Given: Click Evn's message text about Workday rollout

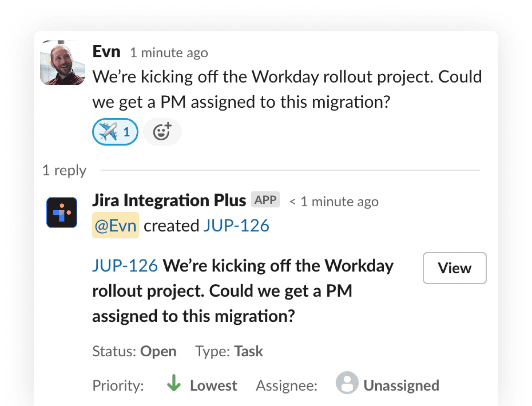Looking at the screenshot, I should [x=287, y=89].
